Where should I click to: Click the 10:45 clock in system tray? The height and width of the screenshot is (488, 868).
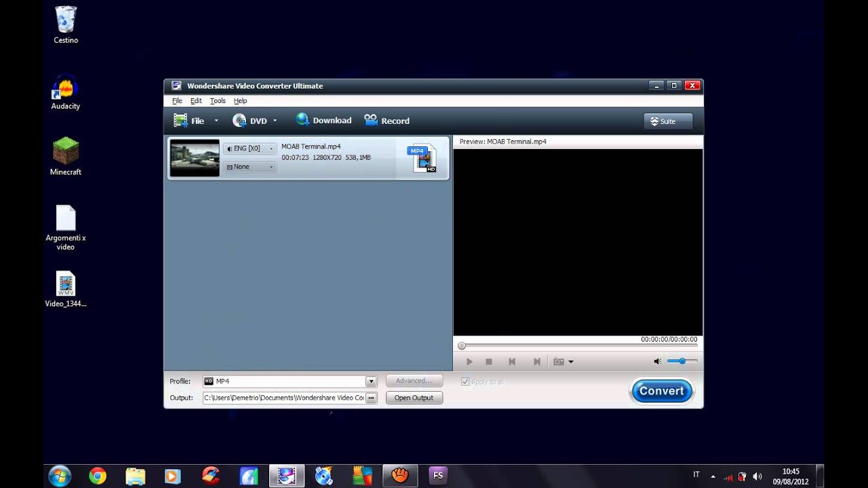click(x=791, y=471)
